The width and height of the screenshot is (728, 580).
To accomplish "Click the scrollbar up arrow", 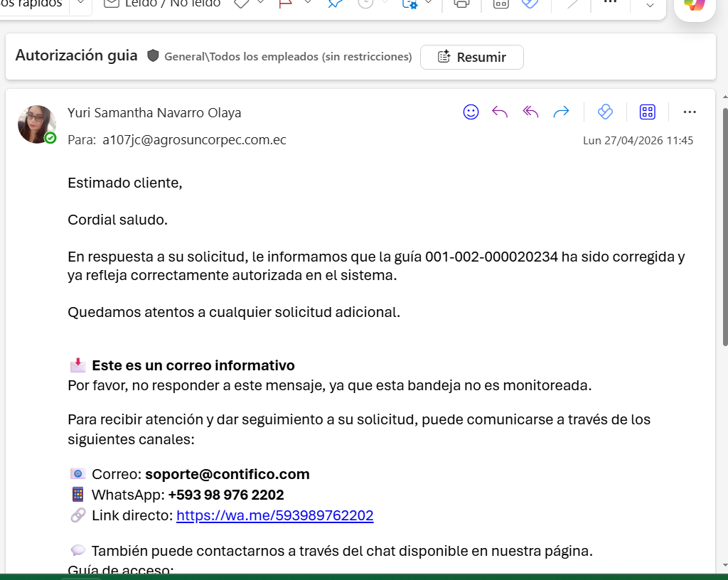I will point(724,97).
